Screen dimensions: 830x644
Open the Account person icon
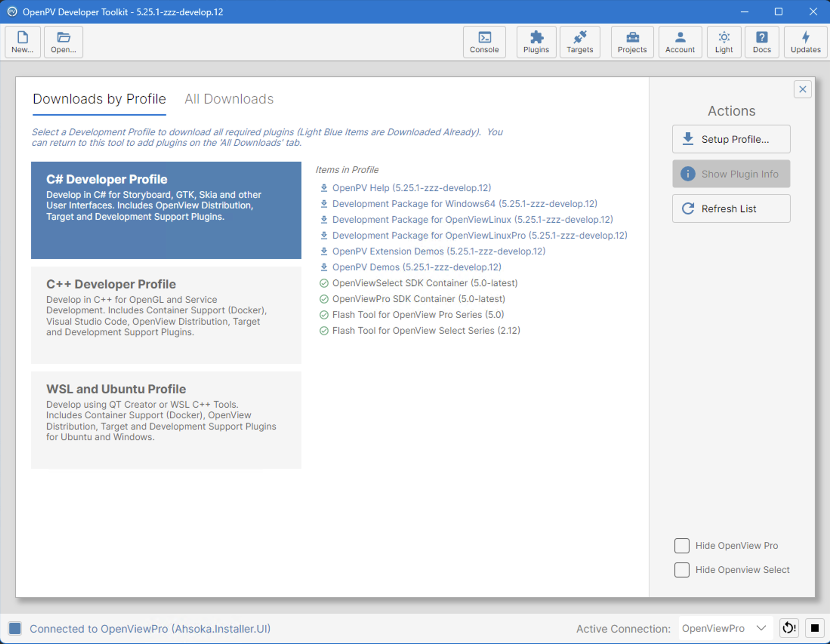point(680,42)
